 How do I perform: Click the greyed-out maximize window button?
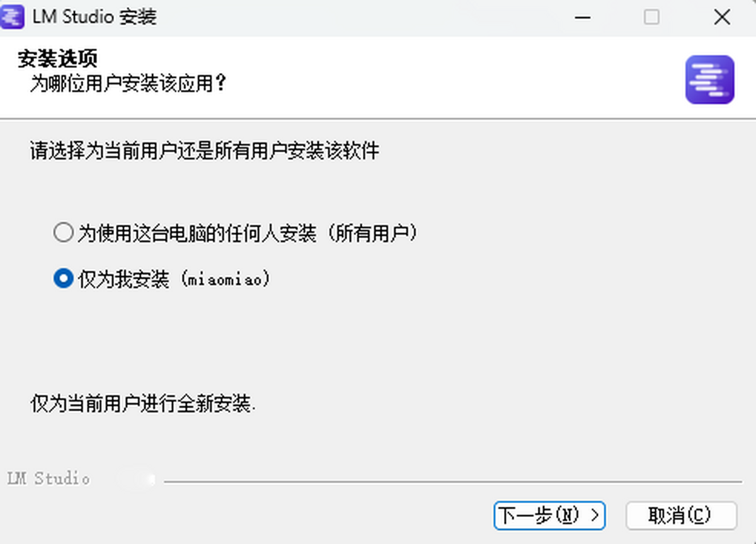(651, 17)
